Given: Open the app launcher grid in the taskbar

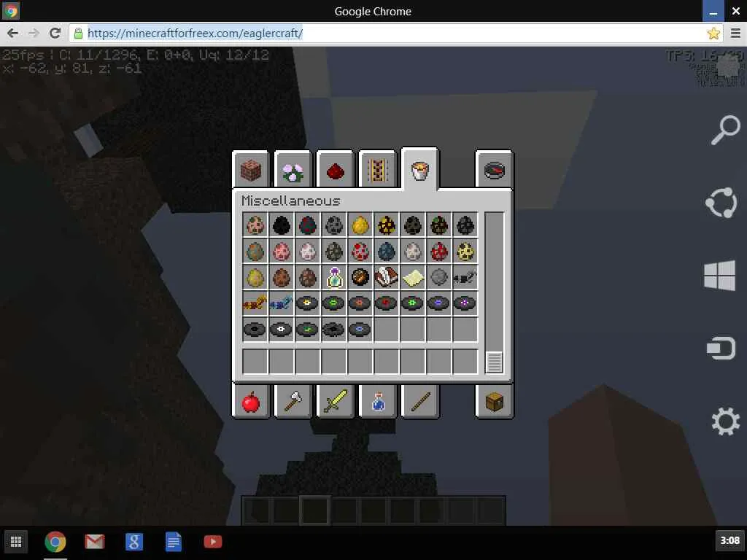Looking at the screenshot, I should (x=16, y=542).
